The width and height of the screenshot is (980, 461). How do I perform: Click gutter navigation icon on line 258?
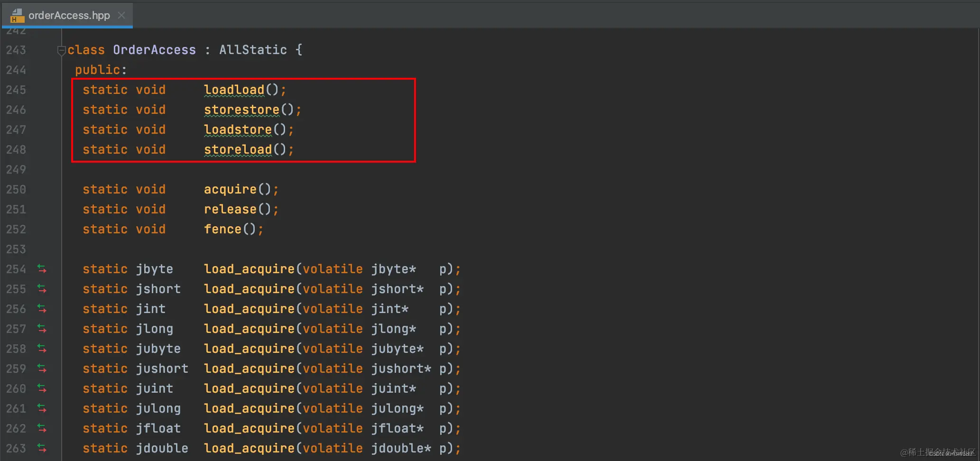click(42, 349)
